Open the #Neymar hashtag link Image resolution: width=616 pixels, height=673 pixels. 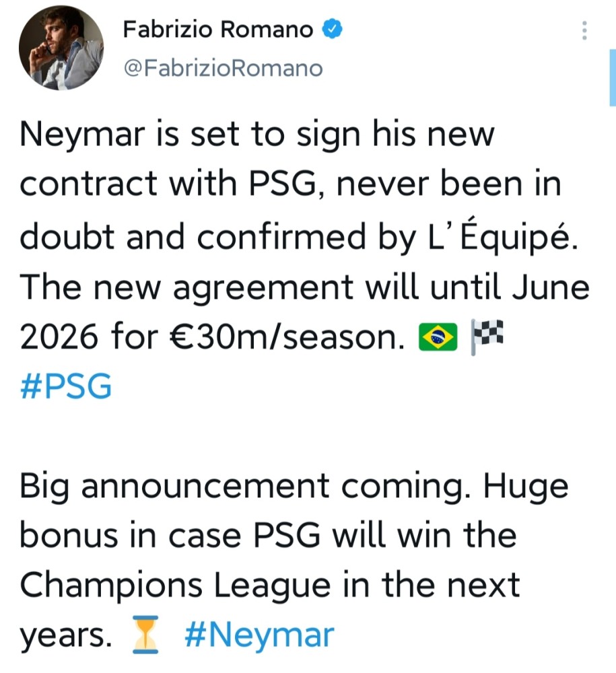pos(259,635)
